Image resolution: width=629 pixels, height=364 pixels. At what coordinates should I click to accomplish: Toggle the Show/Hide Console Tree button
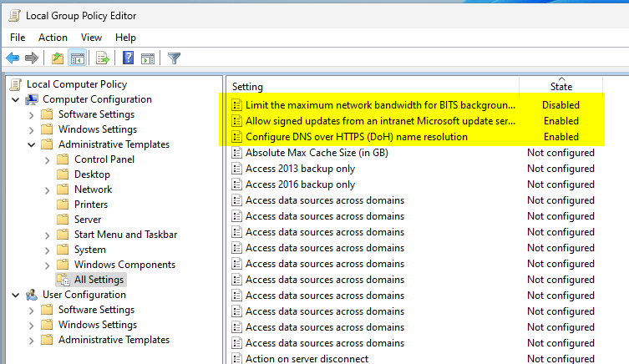point(76,58)
